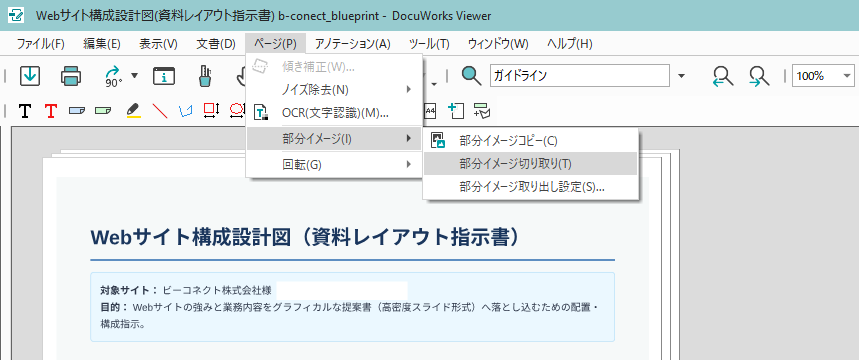Click the printer icon to print

(x=72, y=76)
